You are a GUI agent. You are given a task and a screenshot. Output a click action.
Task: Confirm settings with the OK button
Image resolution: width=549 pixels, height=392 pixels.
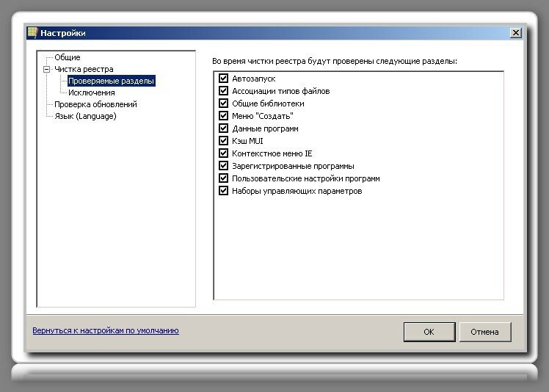tap(429, 332)
